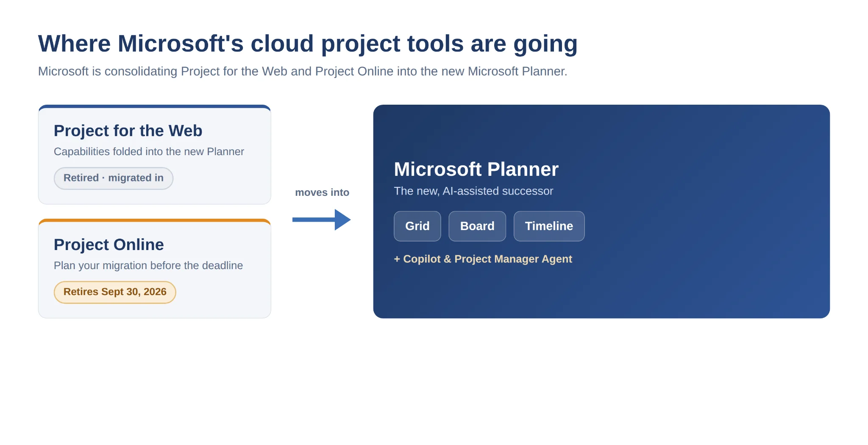
Task: Click 'Plan your migration before the deadline' text
Action: tap(148, 266)
